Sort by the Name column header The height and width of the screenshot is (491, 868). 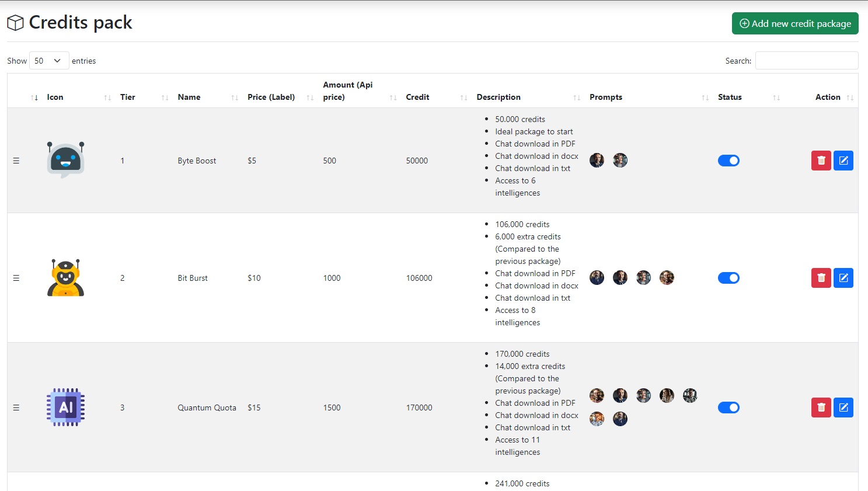(189, 97)
